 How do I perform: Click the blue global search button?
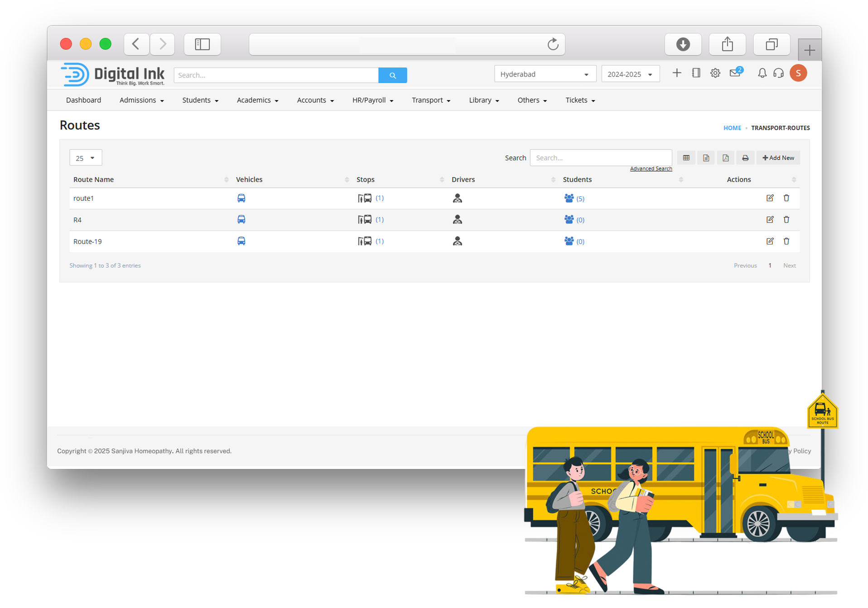point(392,76)
